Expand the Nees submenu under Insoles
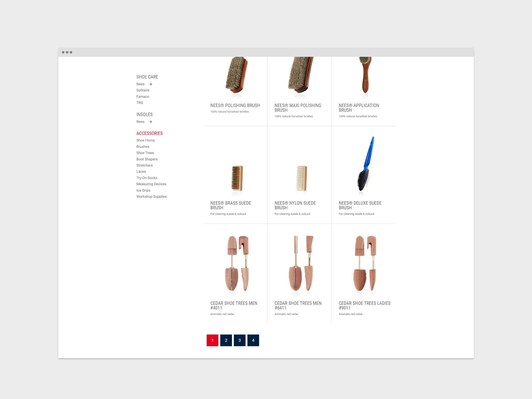 click(151, 122)
